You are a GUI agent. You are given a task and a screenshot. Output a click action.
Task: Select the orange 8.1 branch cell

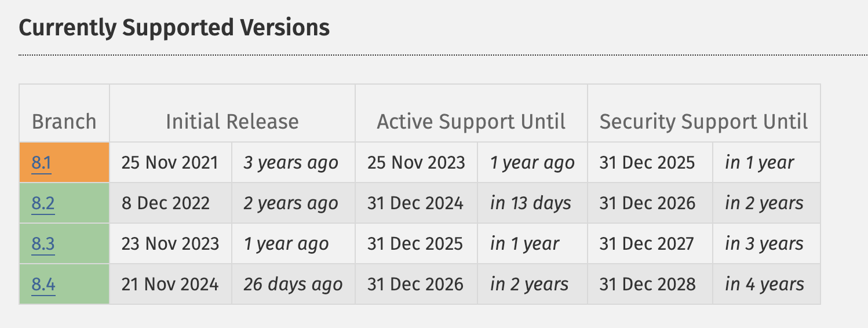coord(64,162)
